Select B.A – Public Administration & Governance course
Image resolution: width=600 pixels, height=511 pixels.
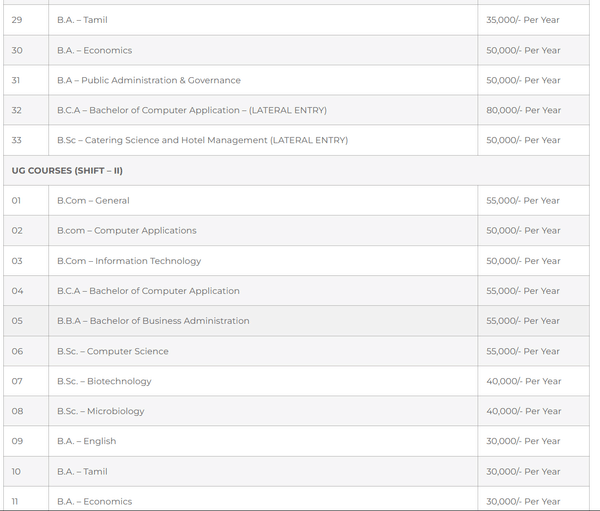tap(149, 80)
